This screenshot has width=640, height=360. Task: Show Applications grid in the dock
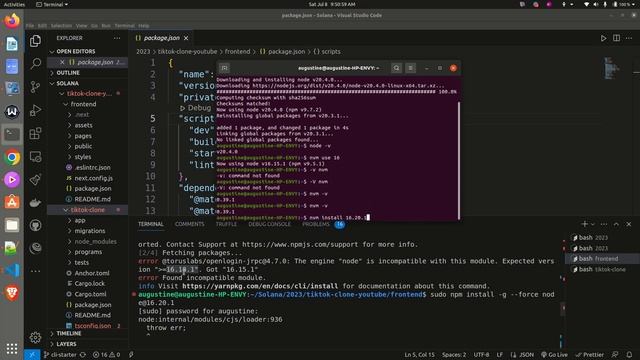click(12, 348)
